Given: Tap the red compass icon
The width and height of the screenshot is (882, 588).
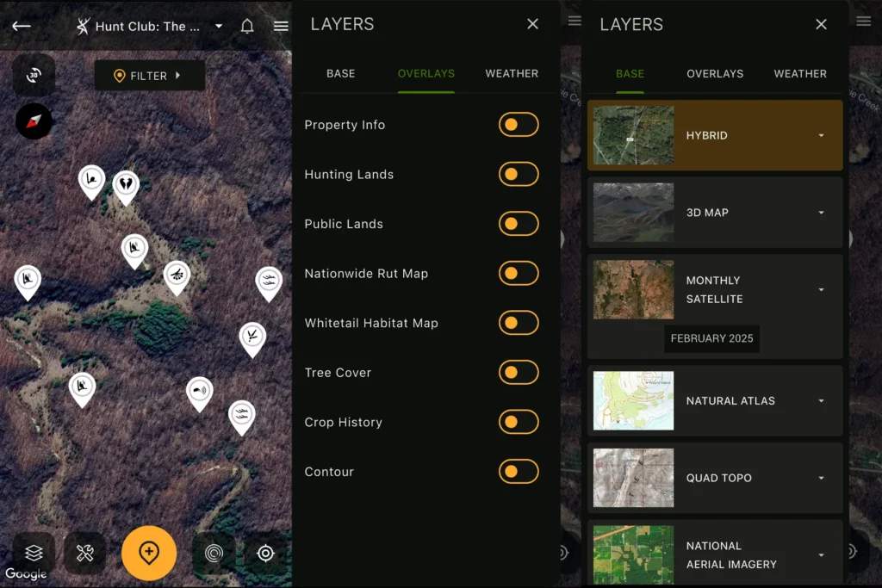Looking at the screenshot, I should click(x=34, y=121).
